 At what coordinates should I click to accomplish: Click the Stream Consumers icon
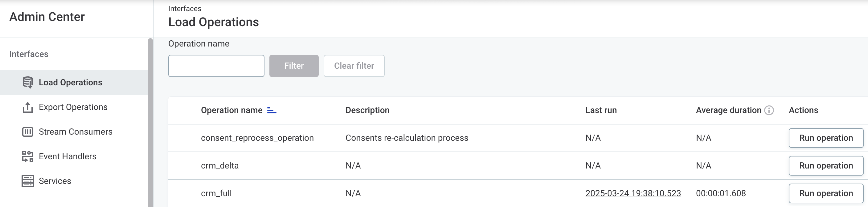(x=28, y=132)
